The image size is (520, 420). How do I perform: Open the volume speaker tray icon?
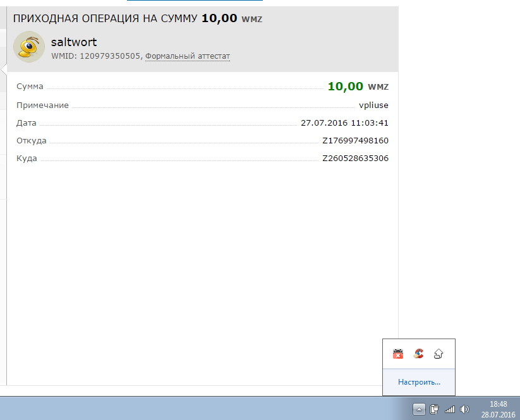coord(464,410)
